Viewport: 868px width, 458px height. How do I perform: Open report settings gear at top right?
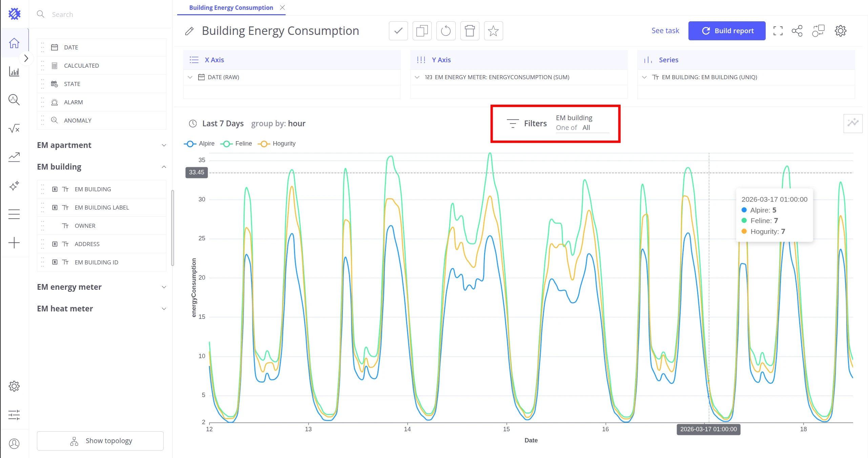pos(840,31)
